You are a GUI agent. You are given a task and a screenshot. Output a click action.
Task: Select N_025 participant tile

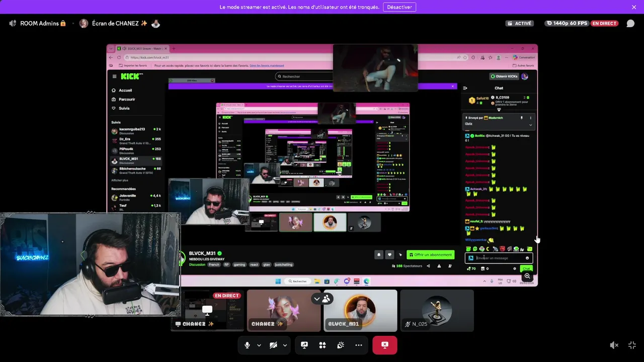[x=437, y=310]
